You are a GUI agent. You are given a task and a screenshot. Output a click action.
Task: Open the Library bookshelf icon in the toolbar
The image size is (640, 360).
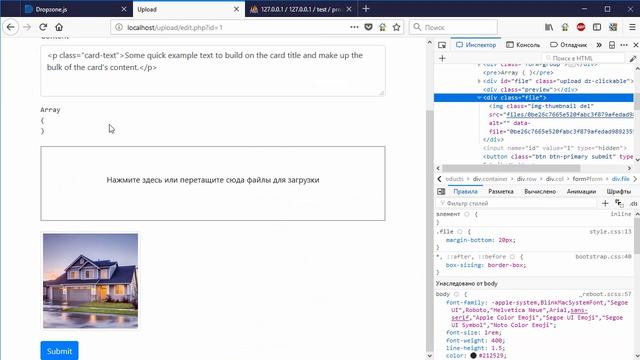[x=549, y=27]
